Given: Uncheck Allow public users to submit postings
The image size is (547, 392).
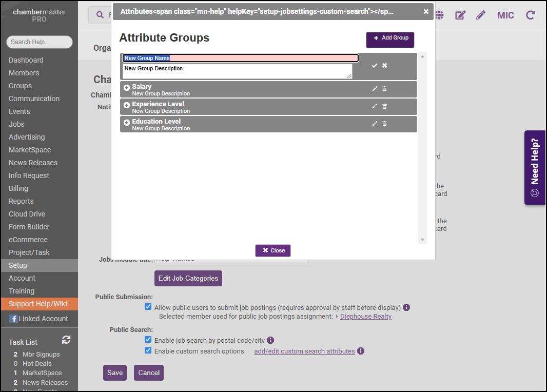Looking at the screenshot, I should (148, 307).
